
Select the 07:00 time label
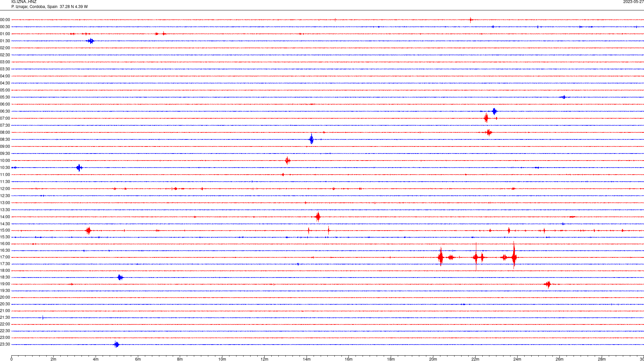(x=5, y=118)
